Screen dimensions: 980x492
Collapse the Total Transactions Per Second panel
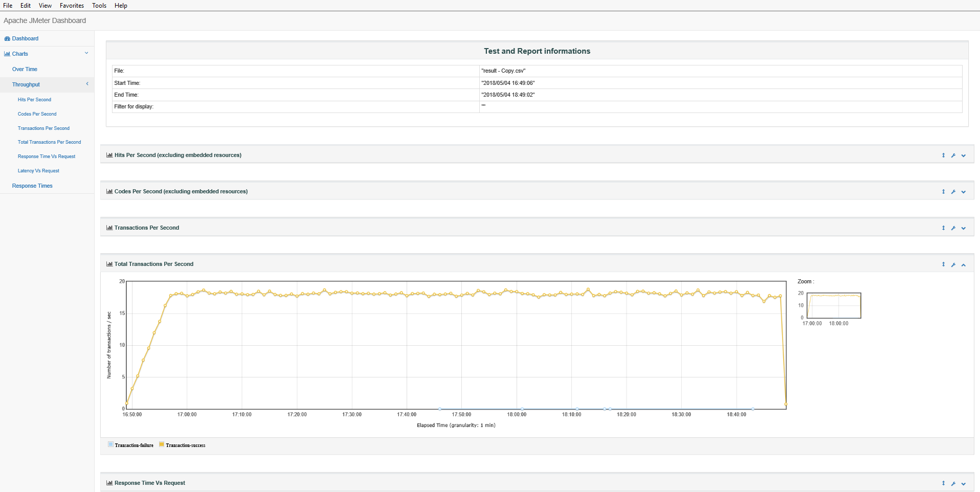coord(963,264)
